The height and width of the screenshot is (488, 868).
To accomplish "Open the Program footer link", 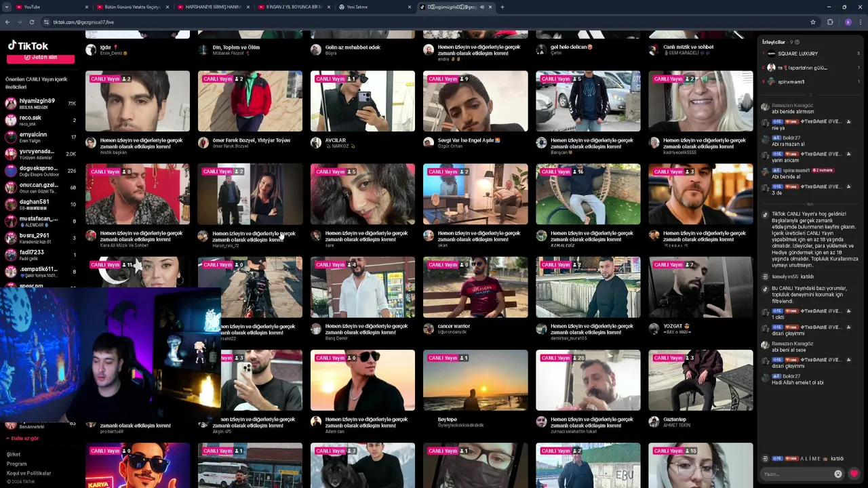I will [x=16, y=464].
